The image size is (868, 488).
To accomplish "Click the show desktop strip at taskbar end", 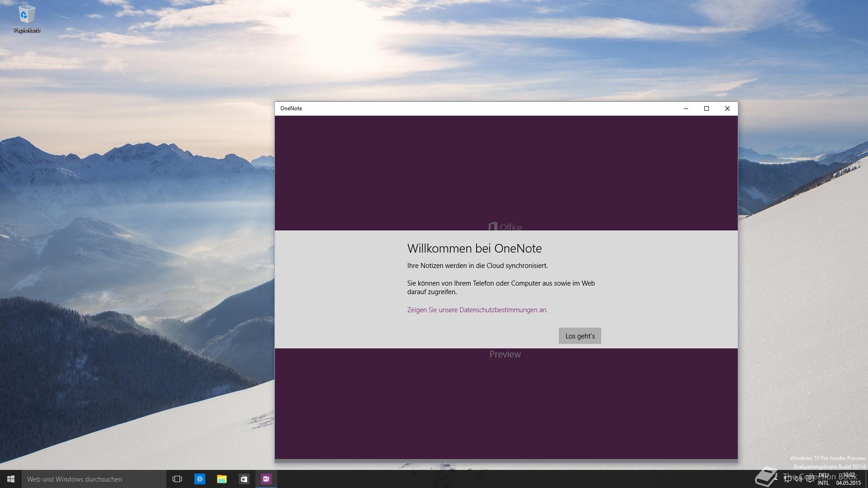I will (866, 479).
